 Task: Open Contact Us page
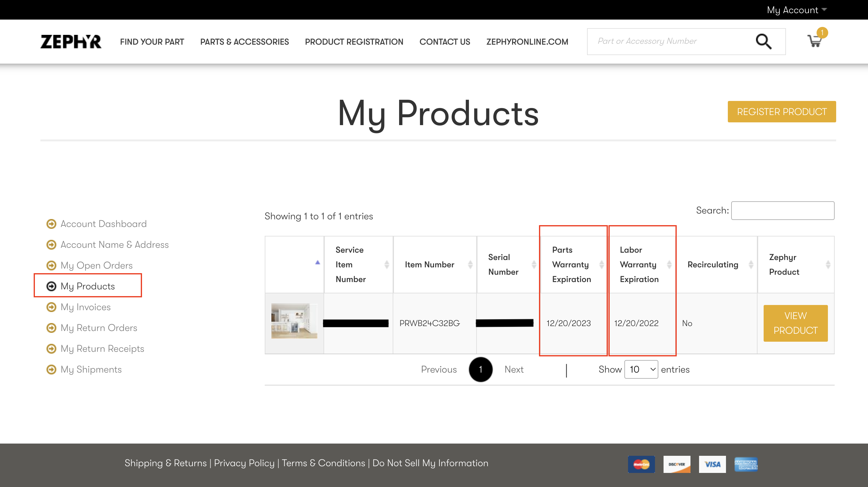tap(445, 42)
